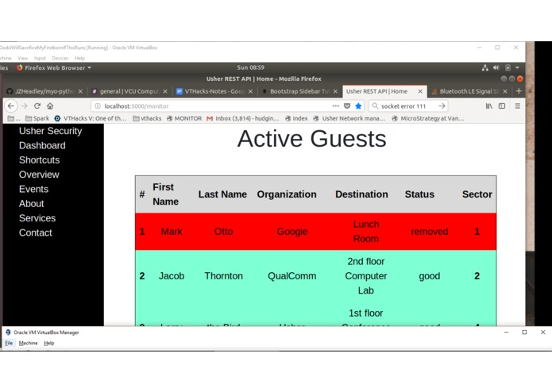Show site information icon in address bar
Image resolution: width=552 pixels, height=392 pixels.
click(98, 106)
